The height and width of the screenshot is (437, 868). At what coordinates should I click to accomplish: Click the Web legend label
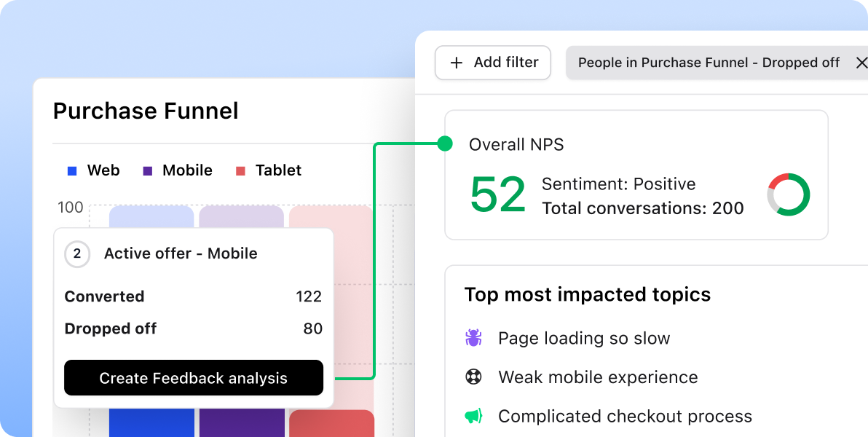tap(103, 170)
